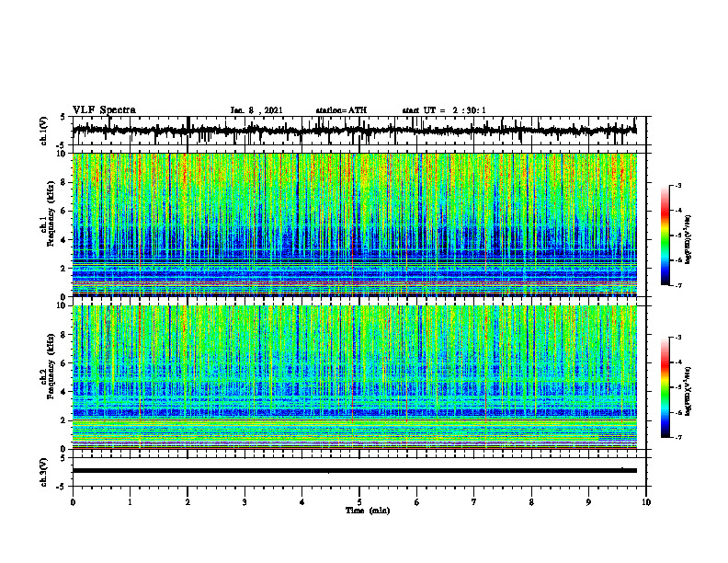The image size is (728, 563).
Task: Click the "-3" tick on ch.1 colorbar
Action: [x=678, y=185]
